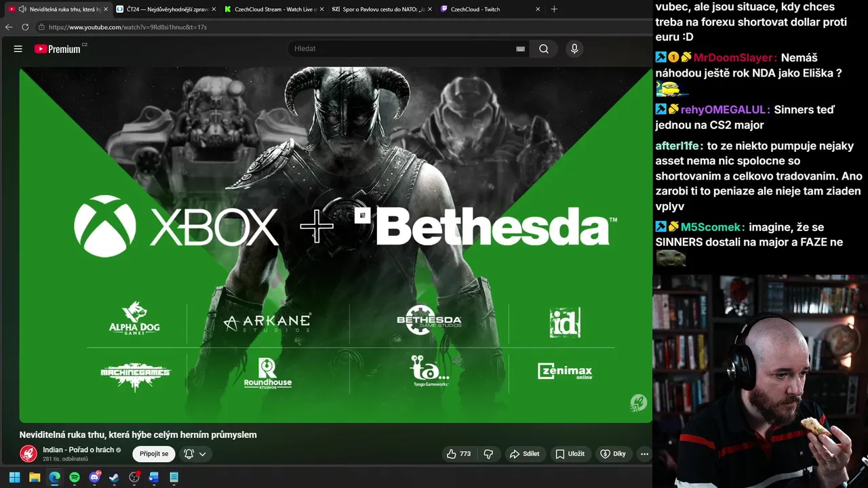Open the on-screen keyboard in search box

(x=520, y=49)
